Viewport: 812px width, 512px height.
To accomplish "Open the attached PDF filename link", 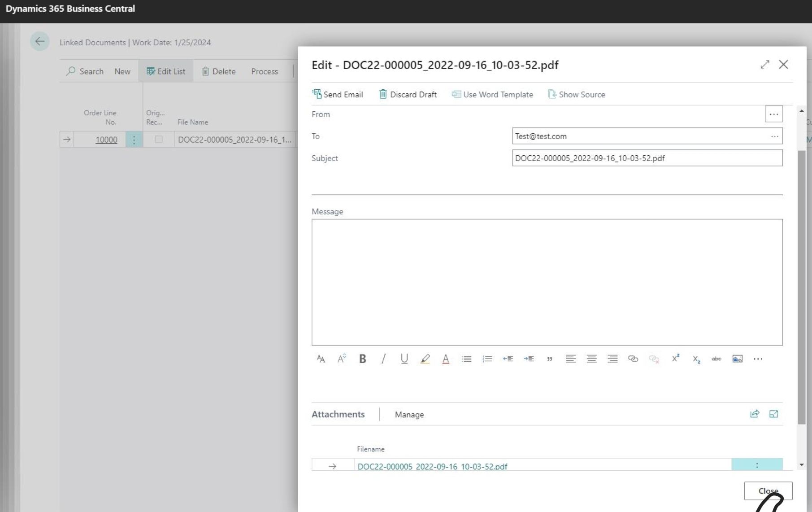I will tap(432, 466).
